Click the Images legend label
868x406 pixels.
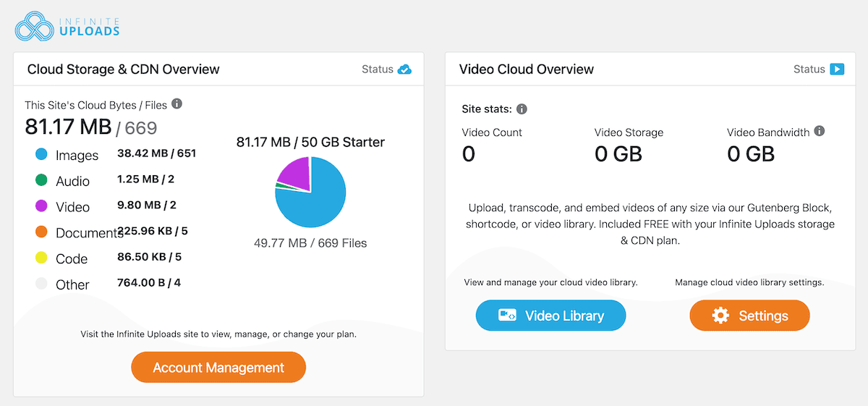pos(77,156)
